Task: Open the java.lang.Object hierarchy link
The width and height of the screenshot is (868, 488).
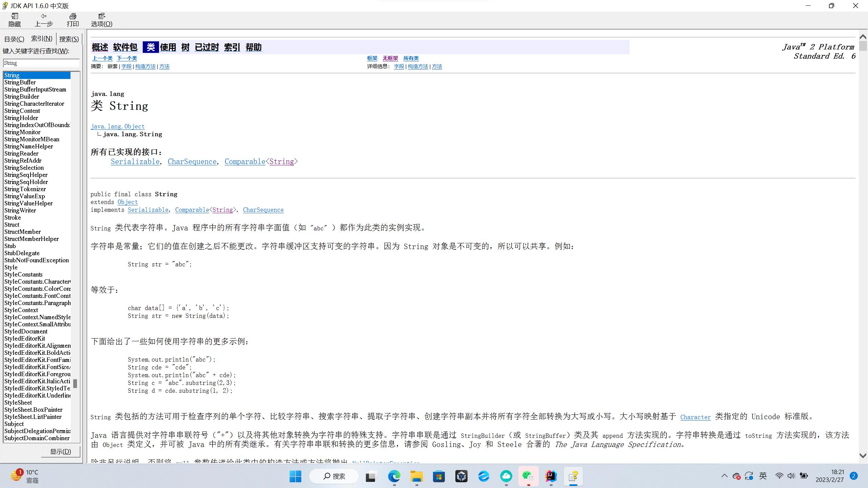Action: (x=118, y=126)
